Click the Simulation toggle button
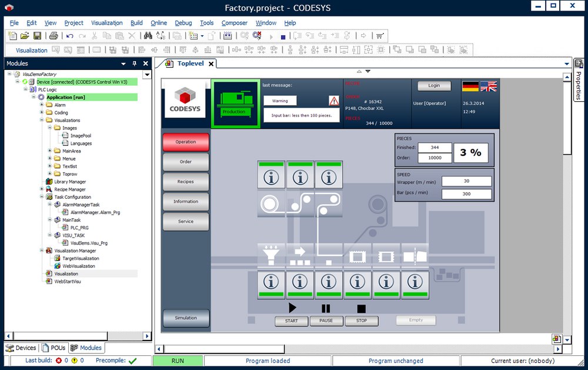The width and height of the screenshot is (588, 370). (186, 318)
